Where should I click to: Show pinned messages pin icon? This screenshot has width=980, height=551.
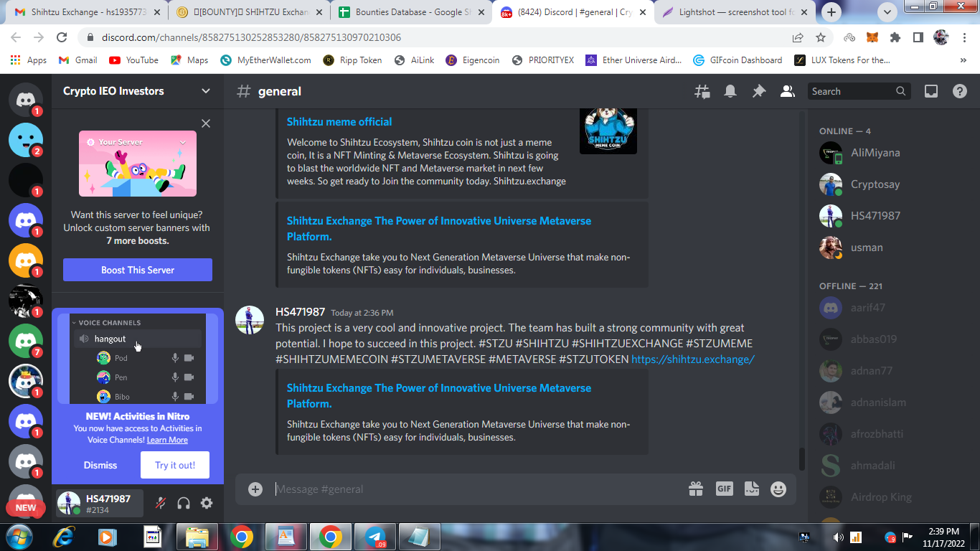[758, 91]
